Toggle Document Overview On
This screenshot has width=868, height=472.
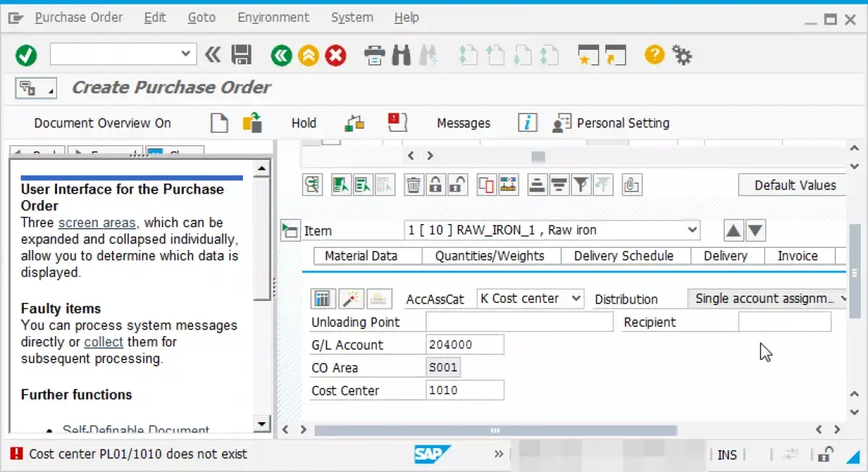point(103,123)
